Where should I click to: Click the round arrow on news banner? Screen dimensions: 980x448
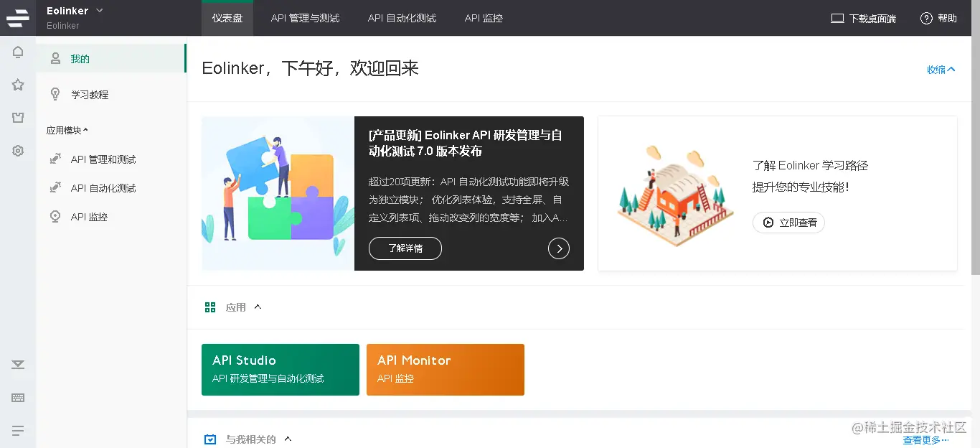coord(559,248)
